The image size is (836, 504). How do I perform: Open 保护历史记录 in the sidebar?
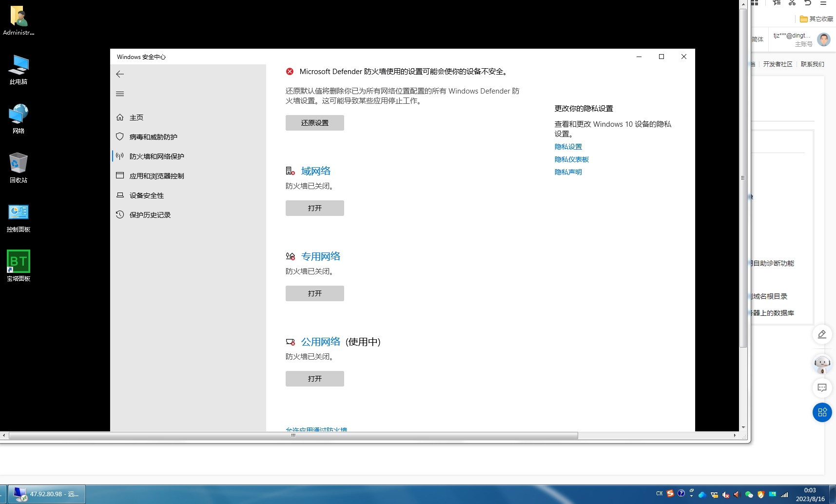pos(188,215)
